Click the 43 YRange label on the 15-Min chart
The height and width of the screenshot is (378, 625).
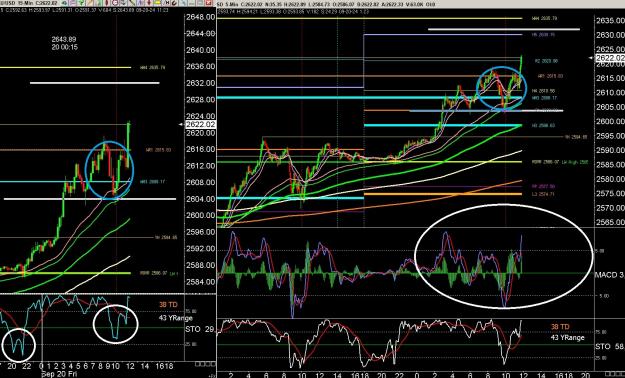[x=175, y=318]
